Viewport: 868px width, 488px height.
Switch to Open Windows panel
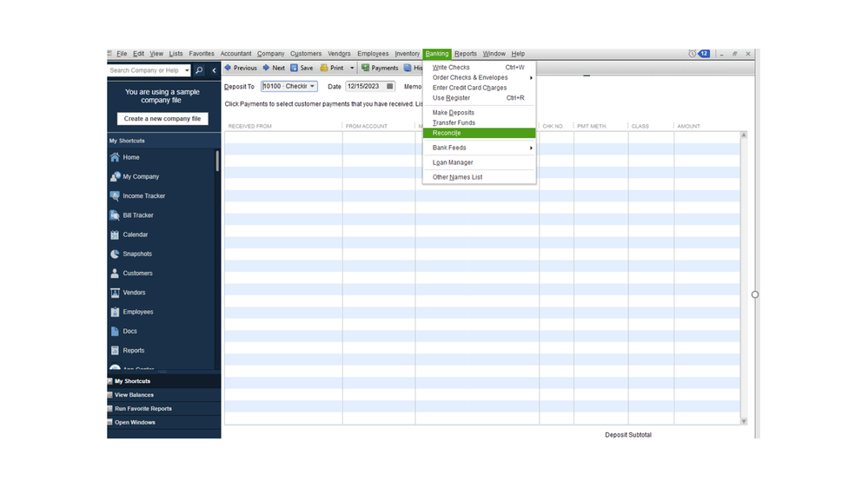point(164,423)
